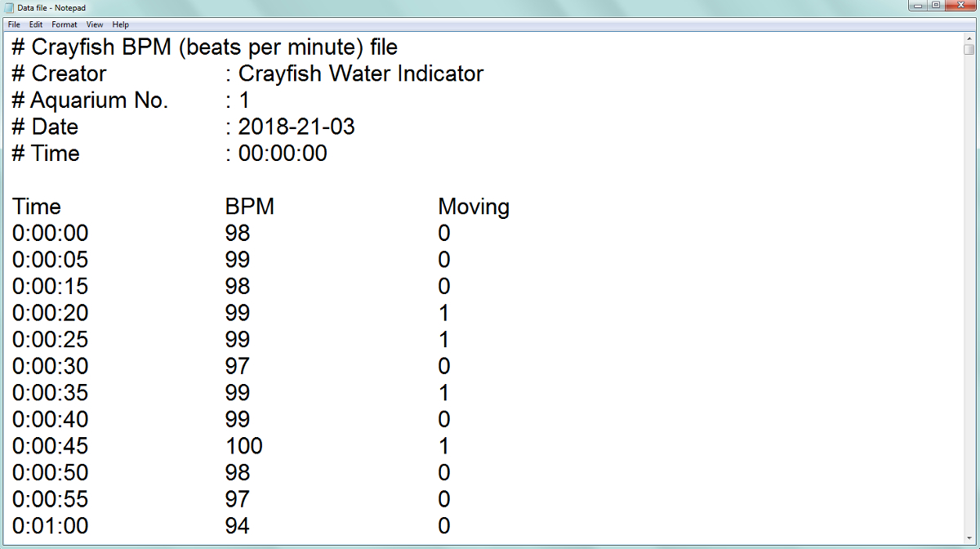Screen dimensions: 980x549
Task: Click the time entry '0:01:00'
Action: [51, 525]
